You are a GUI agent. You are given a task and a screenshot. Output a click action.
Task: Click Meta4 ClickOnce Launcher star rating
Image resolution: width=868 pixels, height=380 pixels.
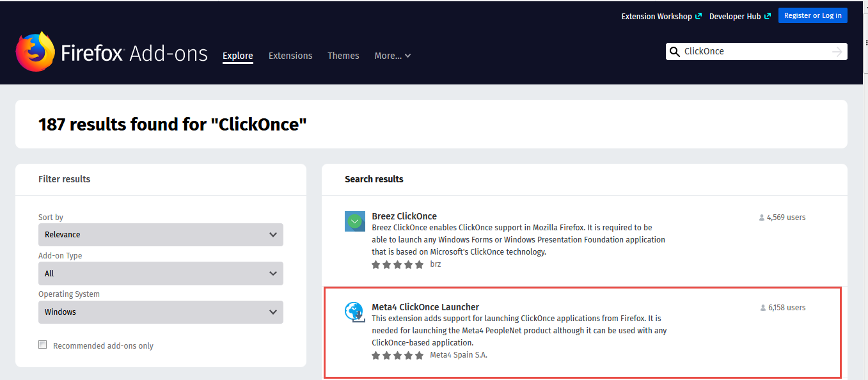click(x=397, y=355)
